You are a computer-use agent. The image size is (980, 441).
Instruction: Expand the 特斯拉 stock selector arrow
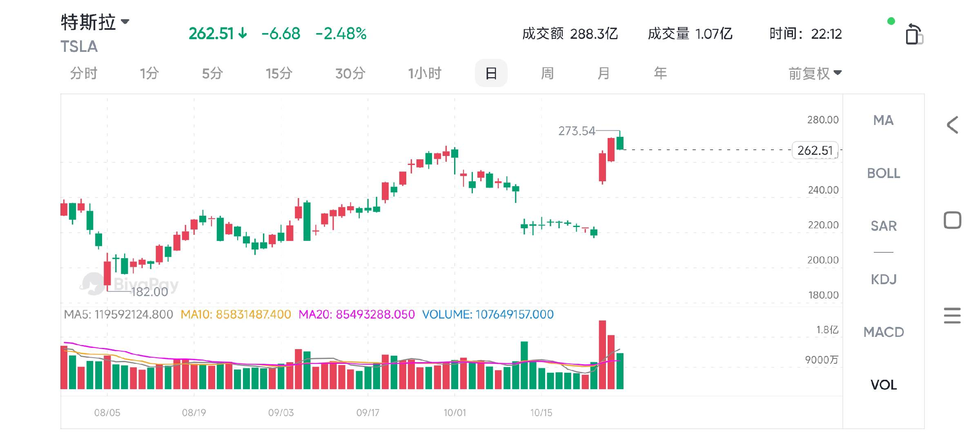click(x=125, y=21)
